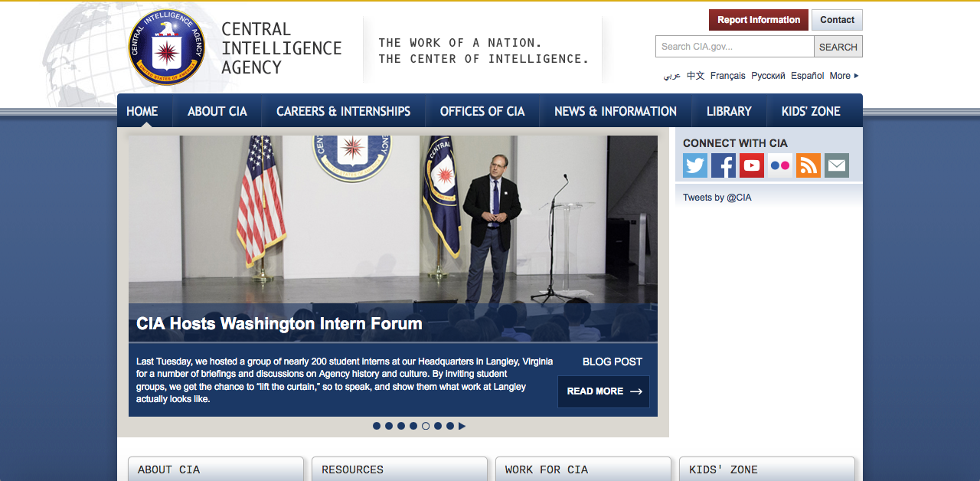Go to the third slide dot
Screen dimensions: 980x481
point(401,426)
